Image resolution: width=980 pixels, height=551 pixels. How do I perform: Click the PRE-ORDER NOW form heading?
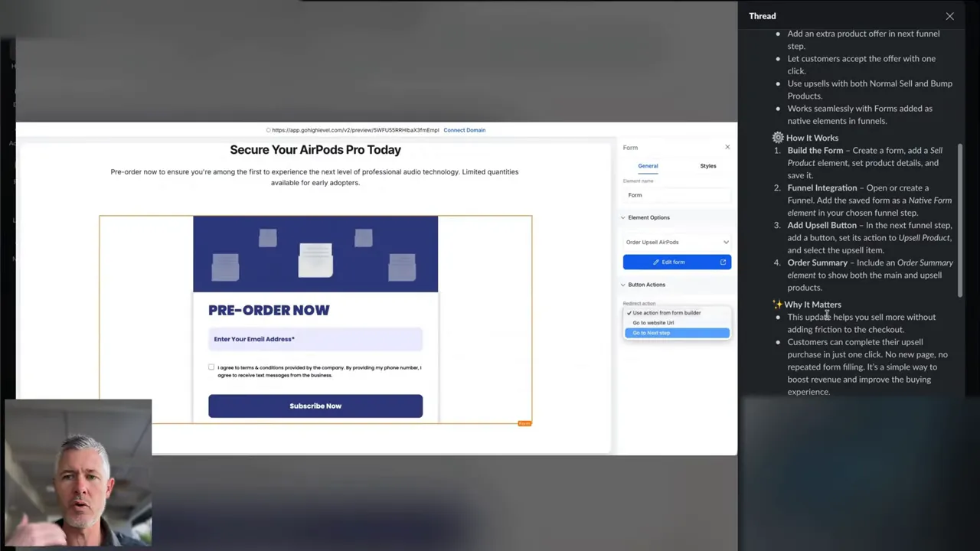tap(269, 310)
